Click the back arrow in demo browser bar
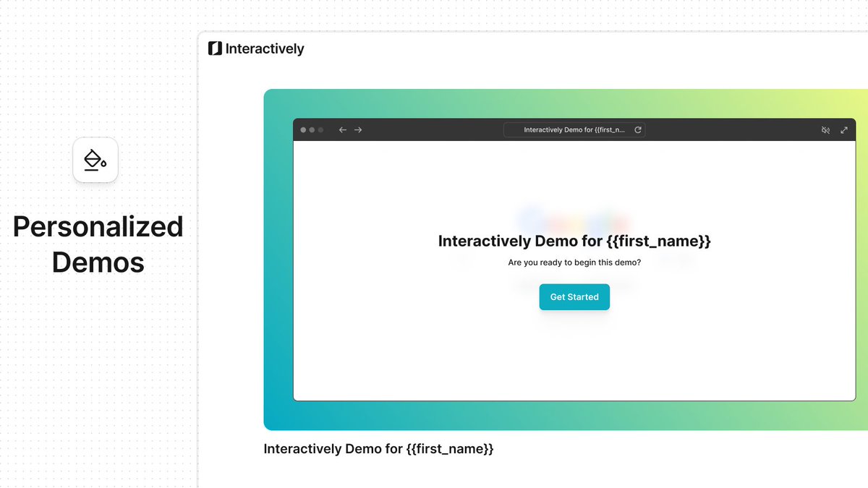The width and height of the screenshot is (868, 488). click(x=343, y=130)
